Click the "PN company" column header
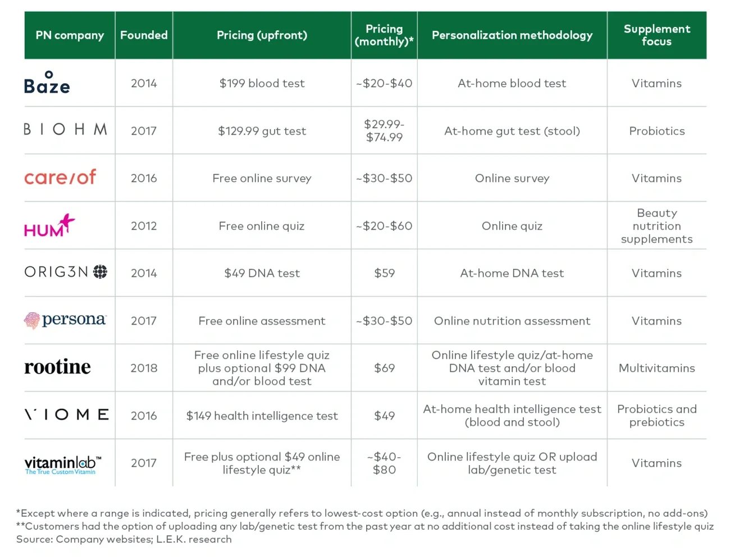Viewport: 730px width, 560px height. point(70,35)
